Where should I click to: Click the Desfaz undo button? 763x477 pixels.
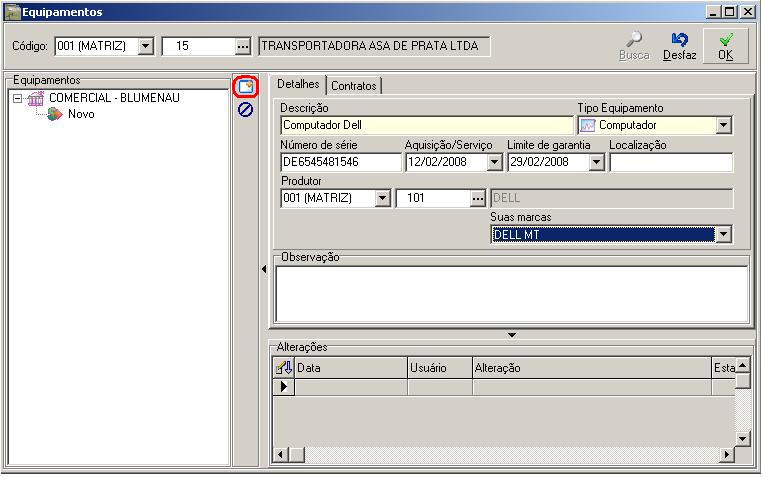point(680,46)
